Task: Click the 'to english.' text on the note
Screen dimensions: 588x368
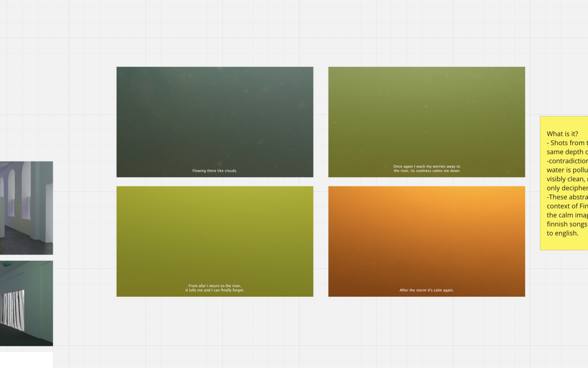Action: (562, 233)
